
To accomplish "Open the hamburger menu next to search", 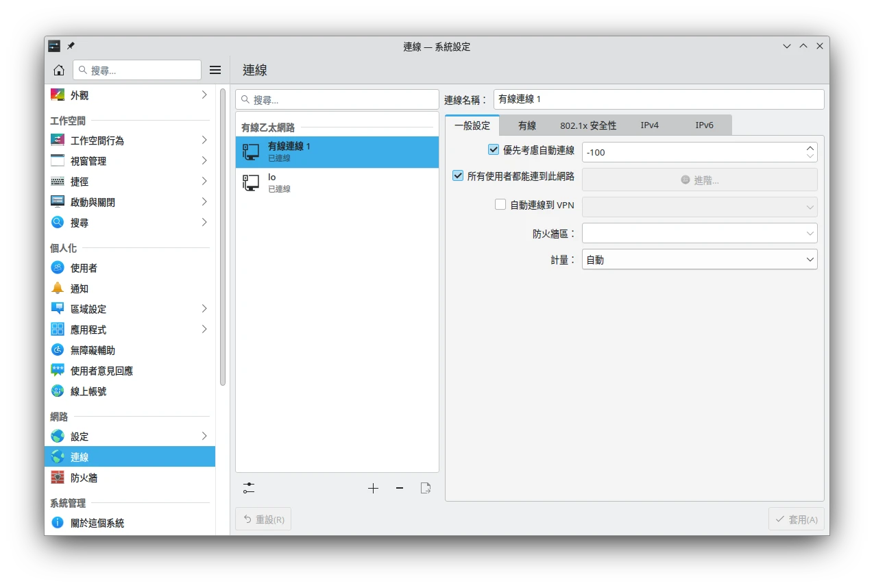I will tap(215, 70).
